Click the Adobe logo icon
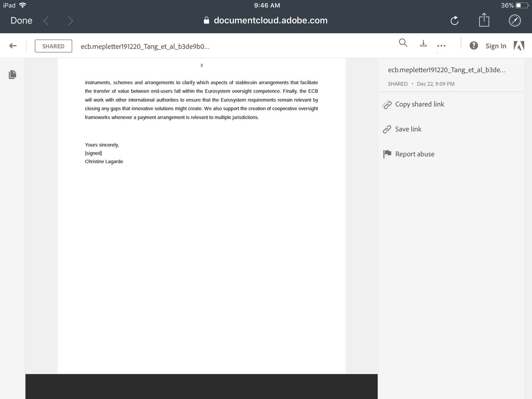 [x=519, y=46]
